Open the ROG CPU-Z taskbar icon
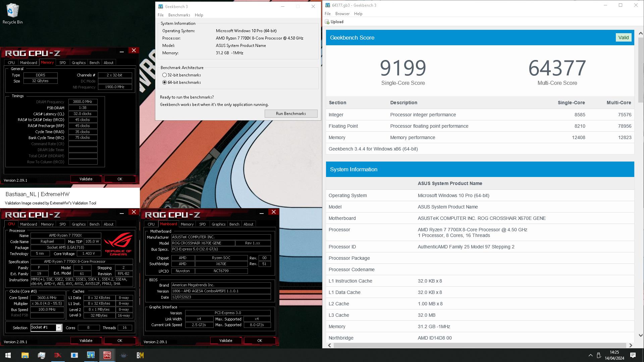The height and width of the screenshot is (362, 644). (107, 355)
